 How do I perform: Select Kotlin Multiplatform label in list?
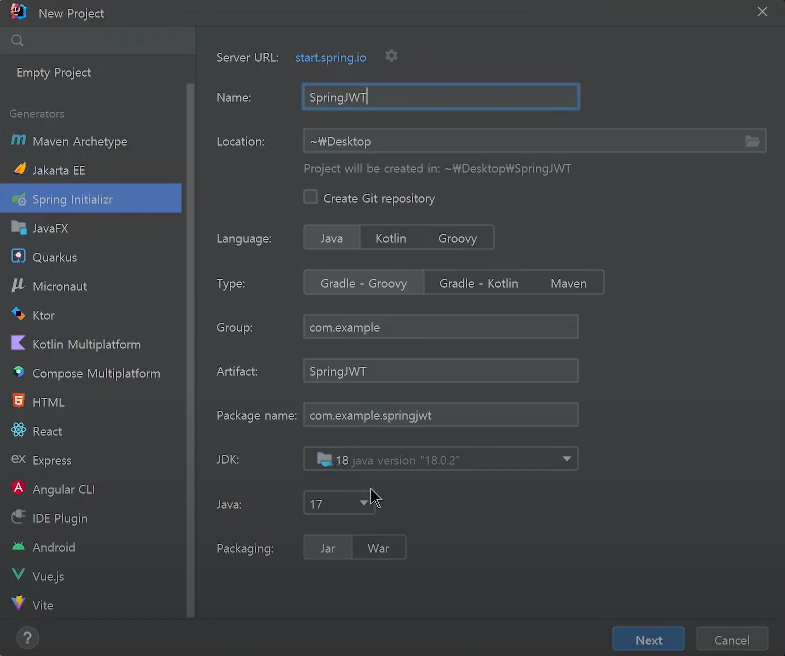(x=87, y=345)
